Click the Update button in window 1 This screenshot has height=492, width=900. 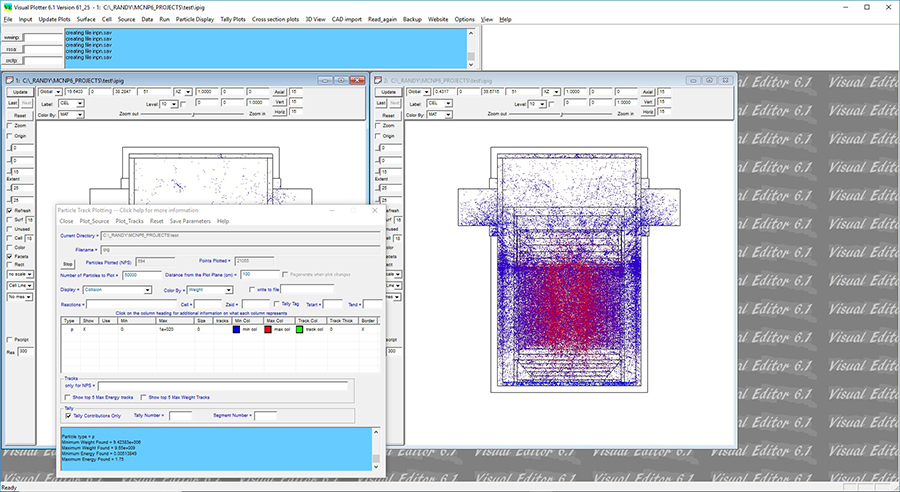[20, 92]
